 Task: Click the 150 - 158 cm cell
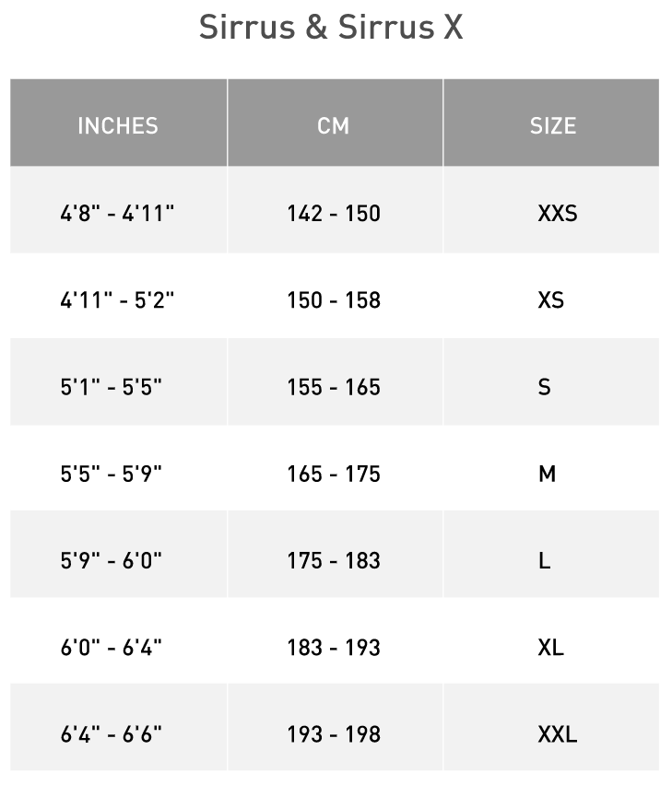tap(334, 300)
